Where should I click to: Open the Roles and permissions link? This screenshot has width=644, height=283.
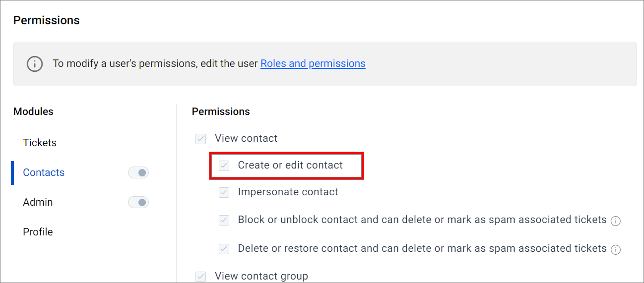313,63
